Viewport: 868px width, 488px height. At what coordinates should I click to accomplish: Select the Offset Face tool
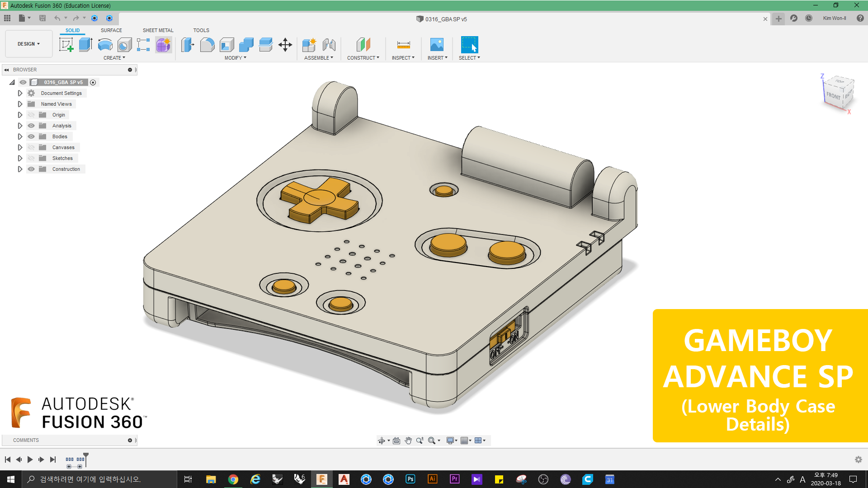coord(266,45)
